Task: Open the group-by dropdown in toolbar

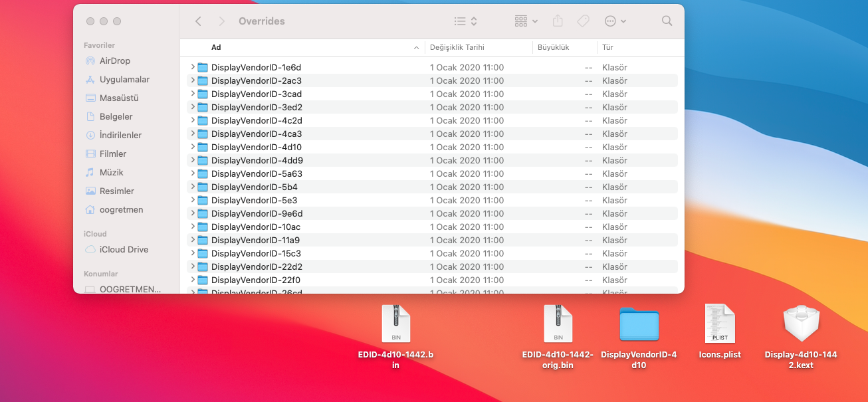Action: pyautogui.click(x=526, y=21)
